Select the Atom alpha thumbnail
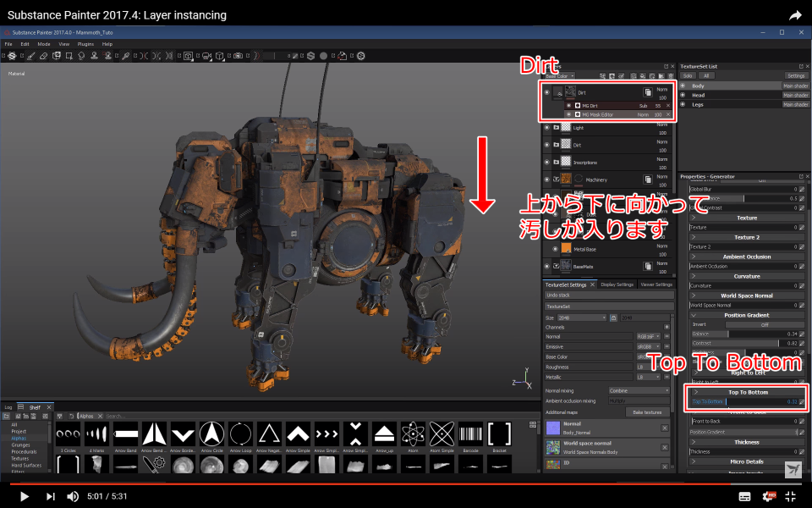The width and height of the screenshot is (812, 508). click(x=413, y=433)
